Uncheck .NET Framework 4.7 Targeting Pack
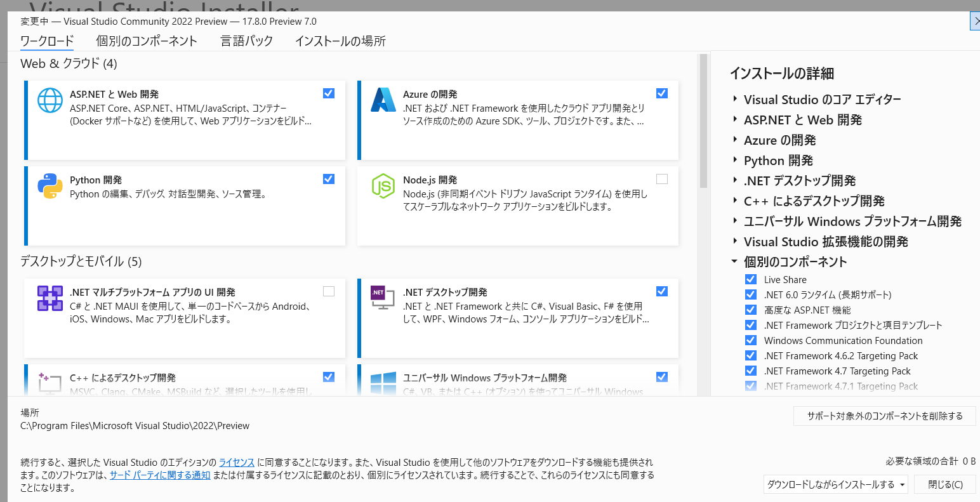Image resolution: width=980 pixels, height=502 pixels. pyautogui.click(x=751, y=371)
